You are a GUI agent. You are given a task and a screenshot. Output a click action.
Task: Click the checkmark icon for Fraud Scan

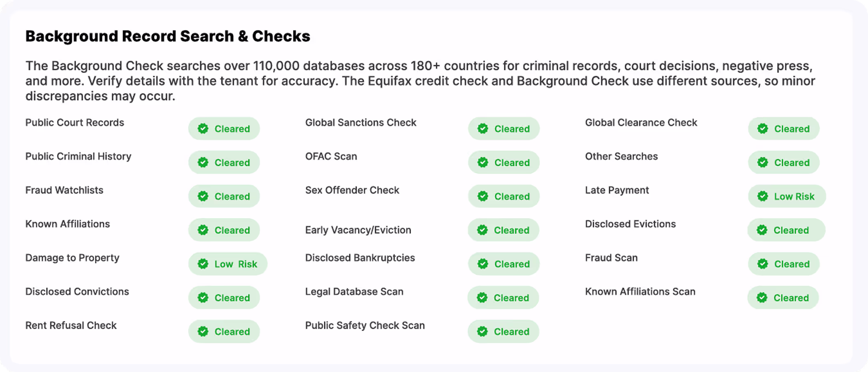pos(763,264)
